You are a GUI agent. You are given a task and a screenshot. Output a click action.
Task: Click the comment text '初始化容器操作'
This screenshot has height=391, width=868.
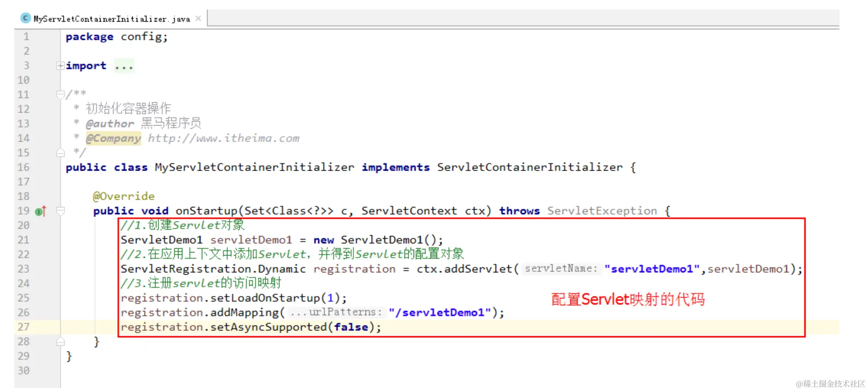coord(128,109)
